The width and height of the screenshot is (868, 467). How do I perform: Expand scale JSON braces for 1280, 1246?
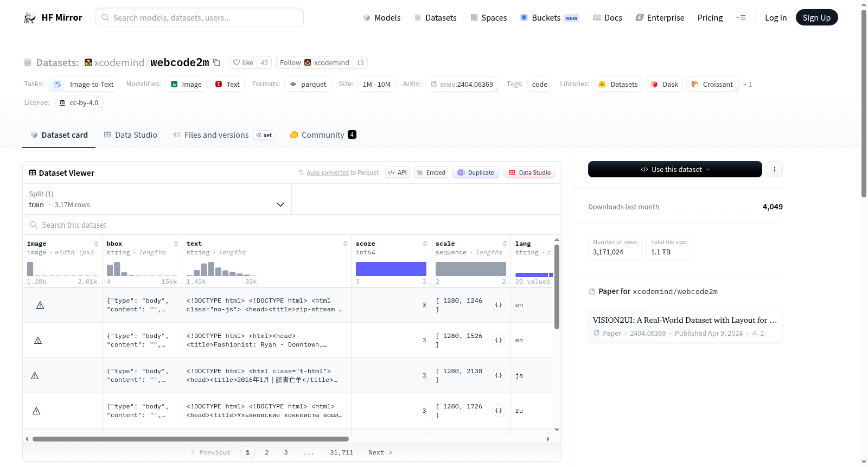pyautogui.click(x=499, y=305)
